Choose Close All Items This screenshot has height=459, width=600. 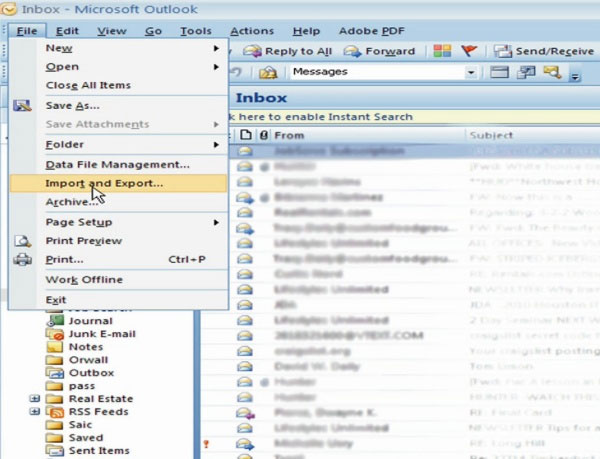point(119,85)
